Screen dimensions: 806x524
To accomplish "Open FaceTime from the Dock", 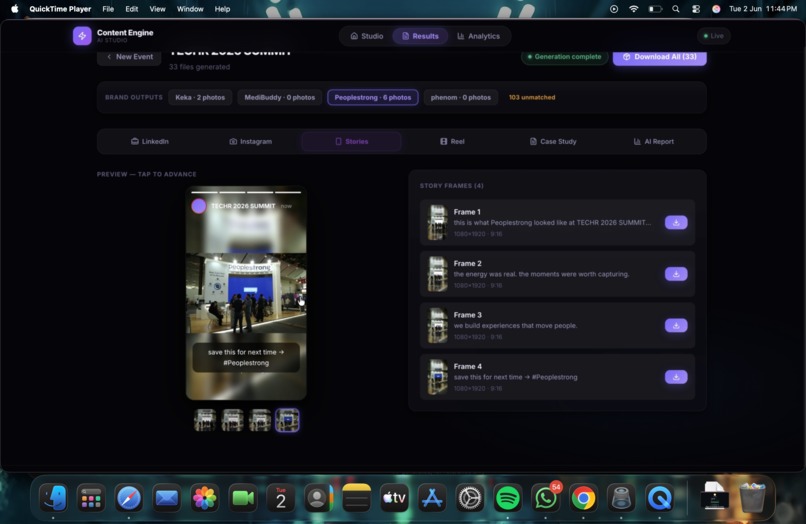I will point(243,498).
